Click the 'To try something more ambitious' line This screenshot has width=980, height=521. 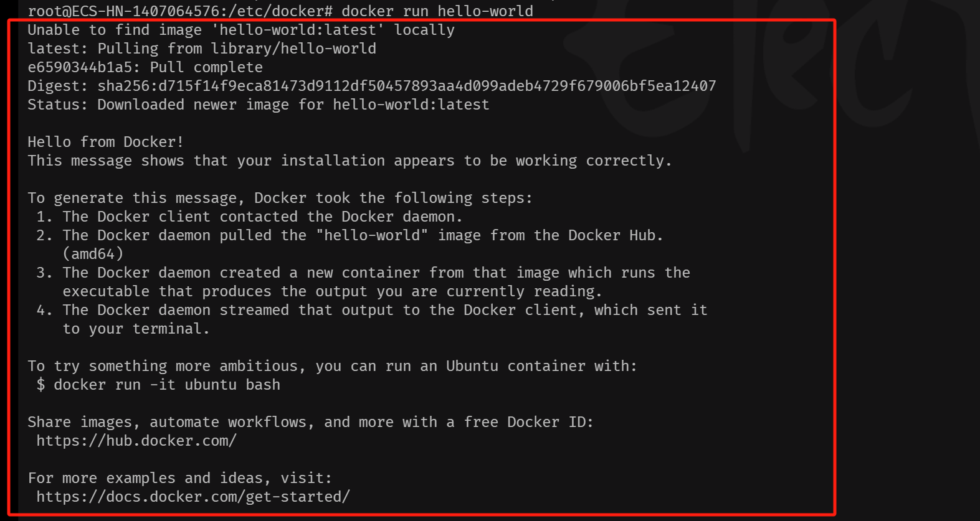tap(333, 366)
